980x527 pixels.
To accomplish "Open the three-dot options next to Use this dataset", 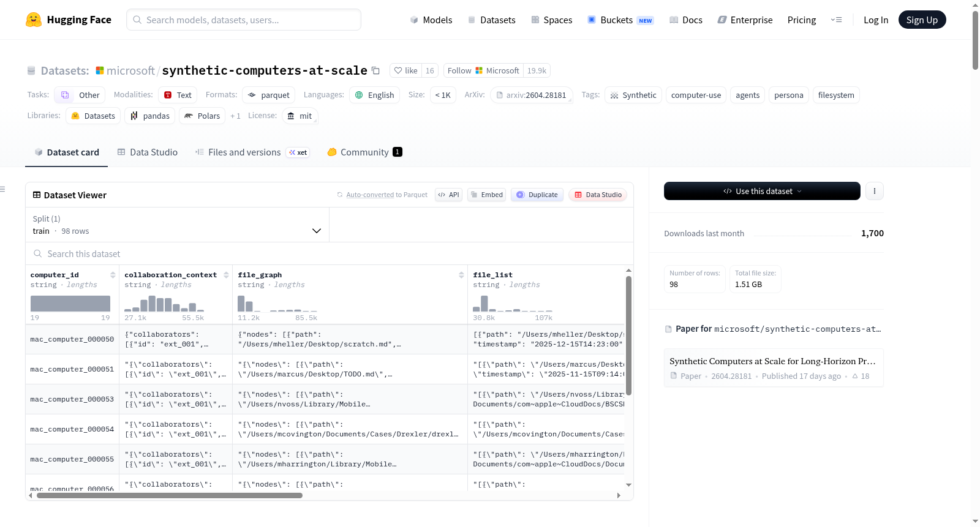I will coord(874,191).
